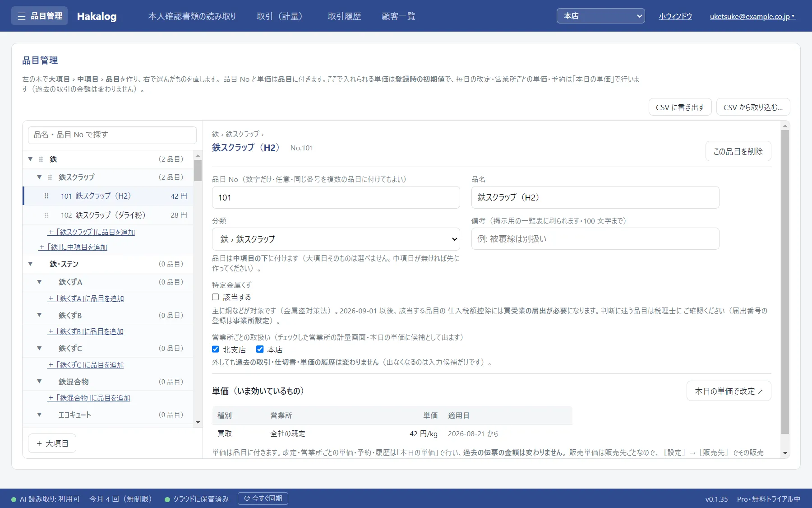Collapse the 鉄 top category

pyautogui.click(x=30, y=159)
